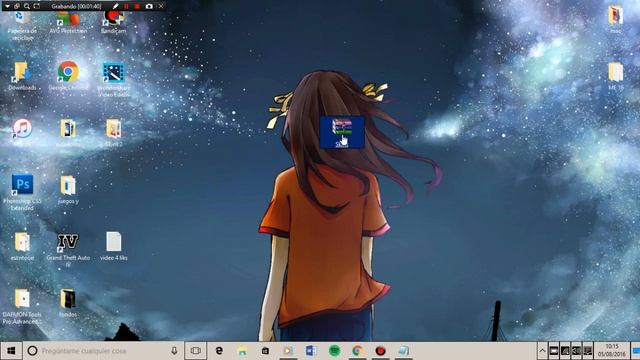Open Spotify from the taskbar
Screen dimensions: 640x360
click(x=334, y=351)
